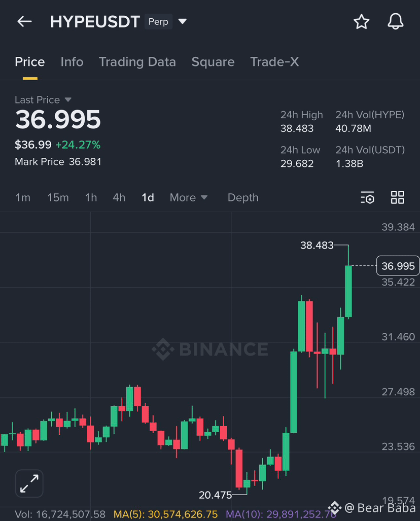Switch to the Info tab
Screen dimensions: 420x521
72,62
